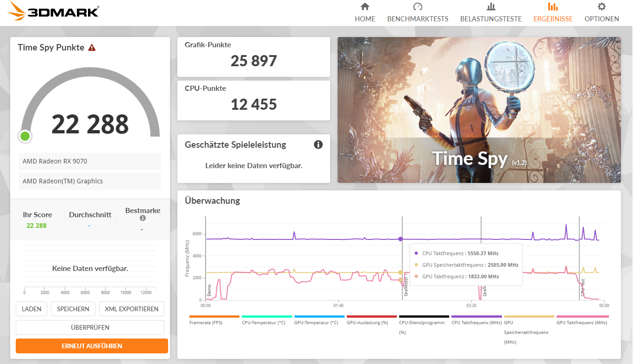Click the Time Spy Punkte heading
Image resolution: width=633 pixels, height=364 pixels.
click(51, 47)
